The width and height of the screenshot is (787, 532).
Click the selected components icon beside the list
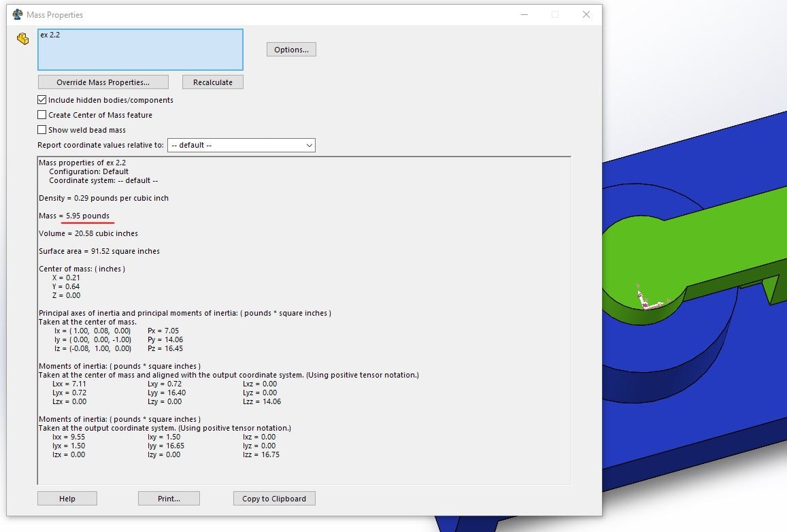(22, 39)
